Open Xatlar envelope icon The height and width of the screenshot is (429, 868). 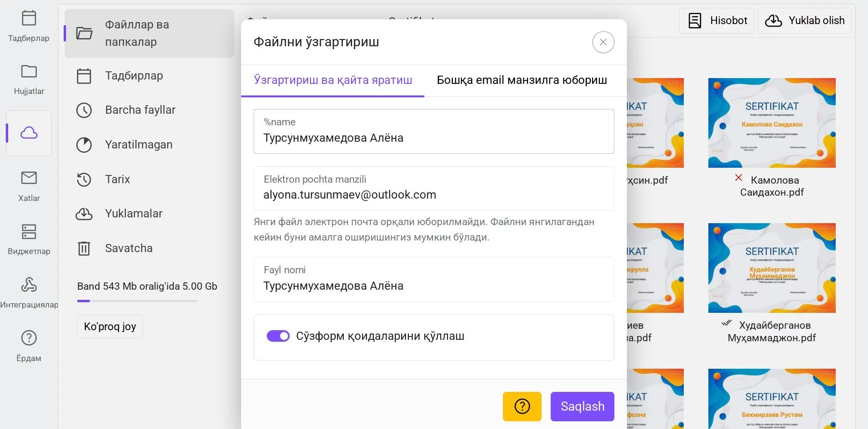point(29,178)
